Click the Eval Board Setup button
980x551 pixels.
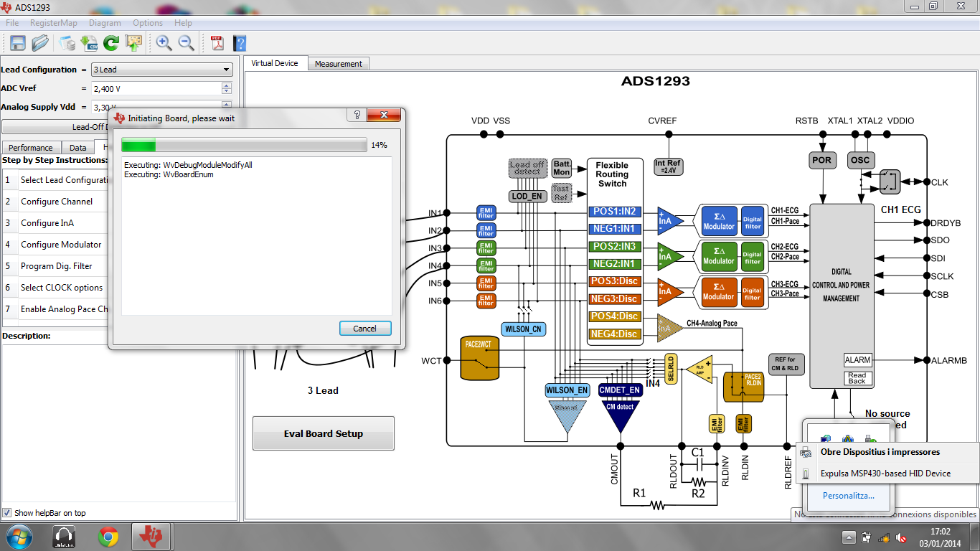tap(324, 433)
